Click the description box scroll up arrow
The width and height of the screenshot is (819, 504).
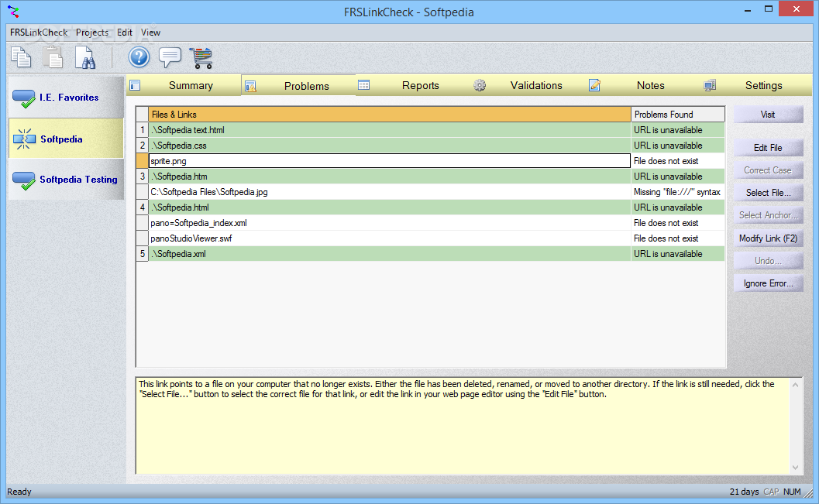(796, 385)
